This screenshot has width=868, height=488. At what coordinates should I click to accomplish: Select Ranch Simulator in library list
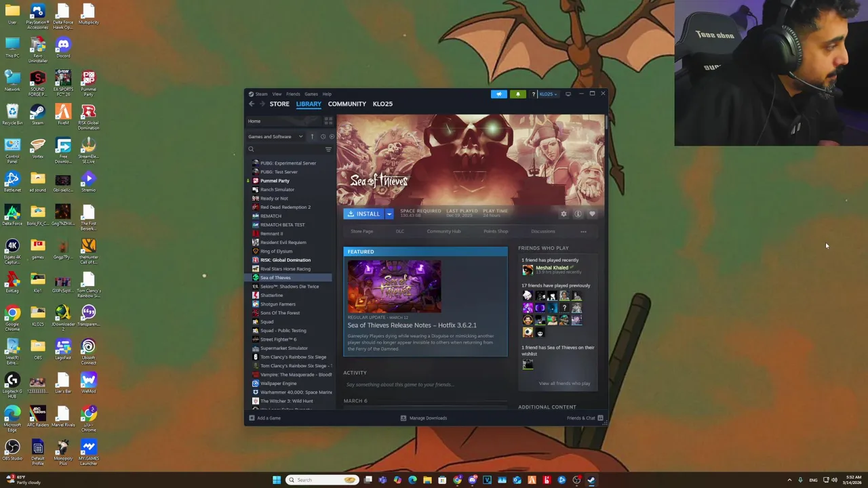277,190
